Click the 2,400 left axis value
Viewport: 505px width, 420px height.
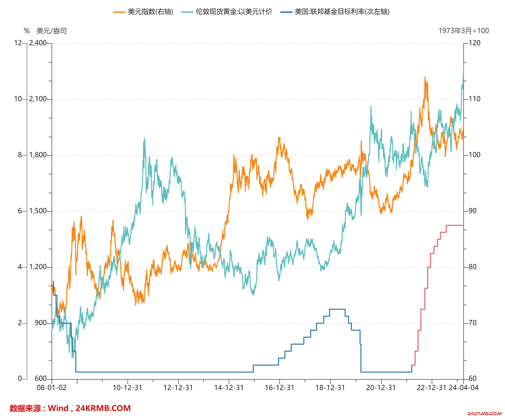[x=38, y=43]
